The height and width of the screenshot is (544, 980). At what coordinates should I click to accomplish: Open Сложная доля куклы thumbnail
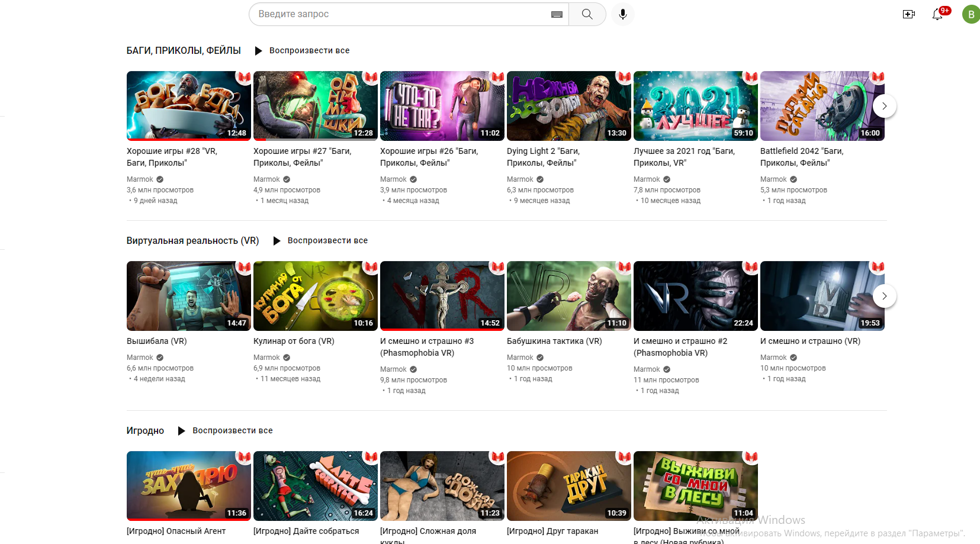point(442,486)
